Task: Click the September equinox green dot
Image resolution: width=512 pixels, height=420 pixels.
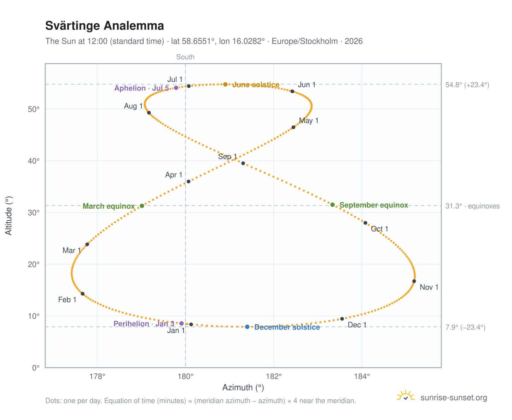Action: 332,205
